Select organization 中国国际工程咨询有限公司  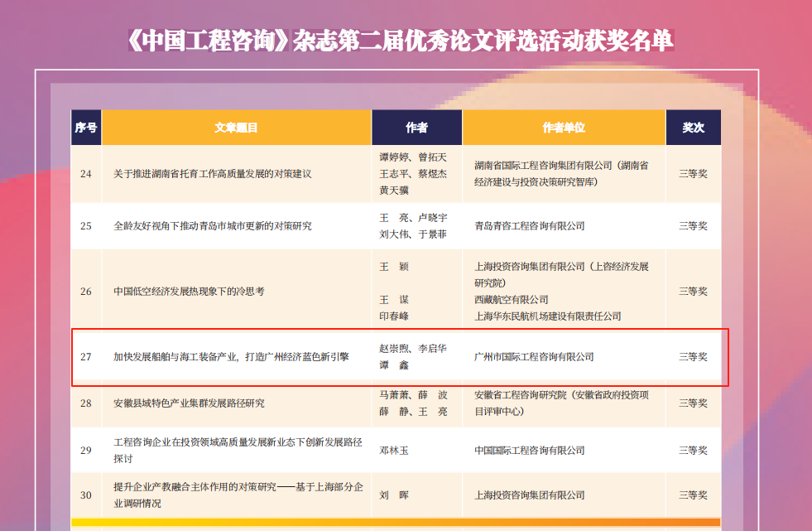tap(529, 451)
